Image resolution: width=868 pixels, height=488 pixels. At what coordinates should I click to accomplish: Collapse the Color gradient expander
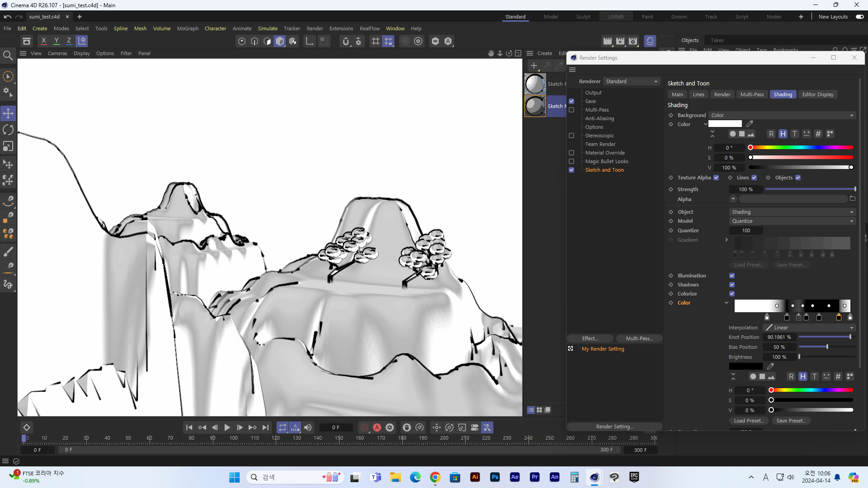coord(726,303)
